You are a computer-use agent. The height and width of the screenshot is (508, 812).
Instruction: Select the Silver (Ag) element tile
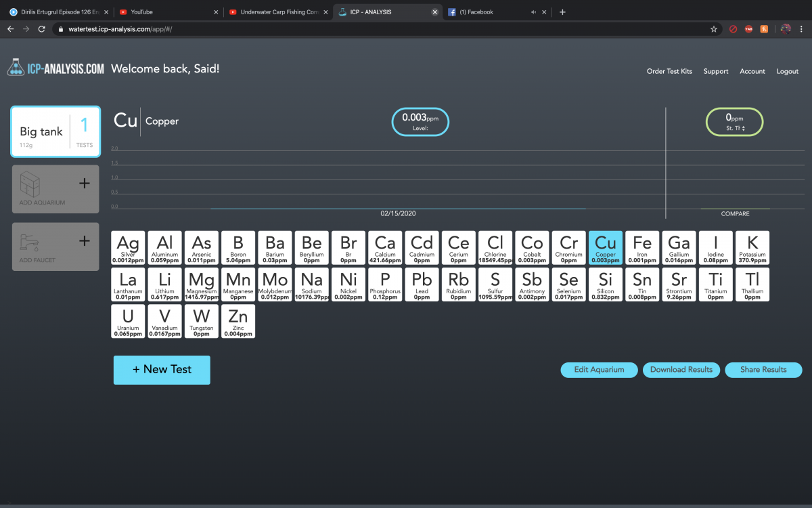point(128,247)
